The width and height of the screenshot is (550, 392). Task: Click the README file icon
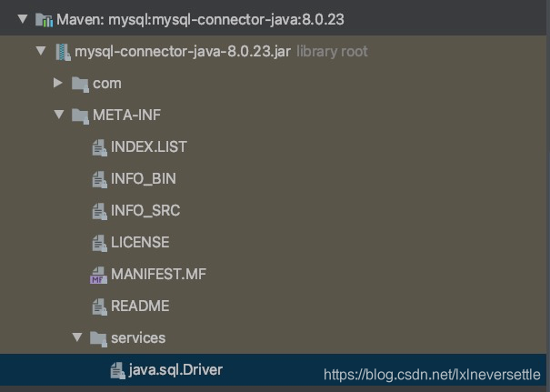pos(100,307)
